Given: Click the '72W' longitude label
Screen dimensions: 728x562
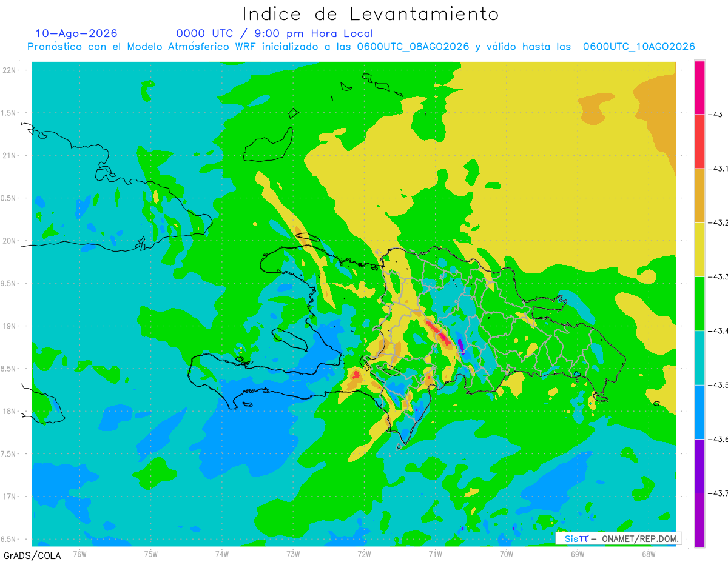Looking at the screenshot, I should tap(364, 553).
